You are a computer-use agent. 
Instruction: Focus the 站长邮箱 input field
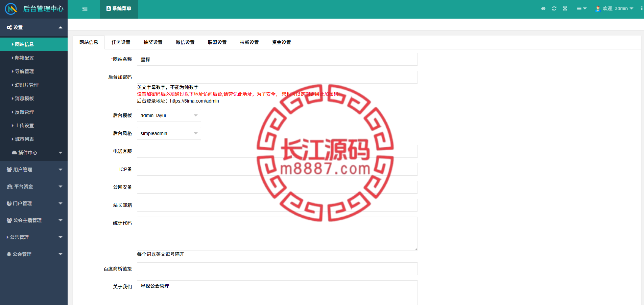[277, 205]
